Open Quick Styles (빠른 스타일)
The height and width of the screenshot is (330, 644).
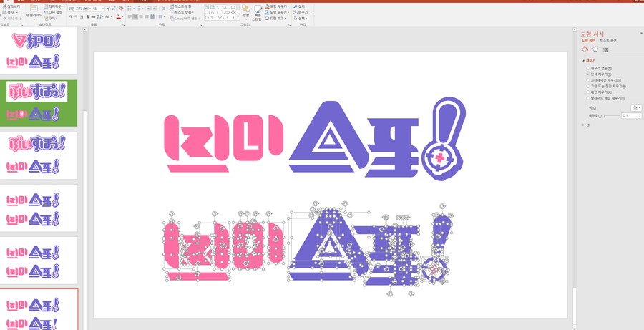(258, 13)
